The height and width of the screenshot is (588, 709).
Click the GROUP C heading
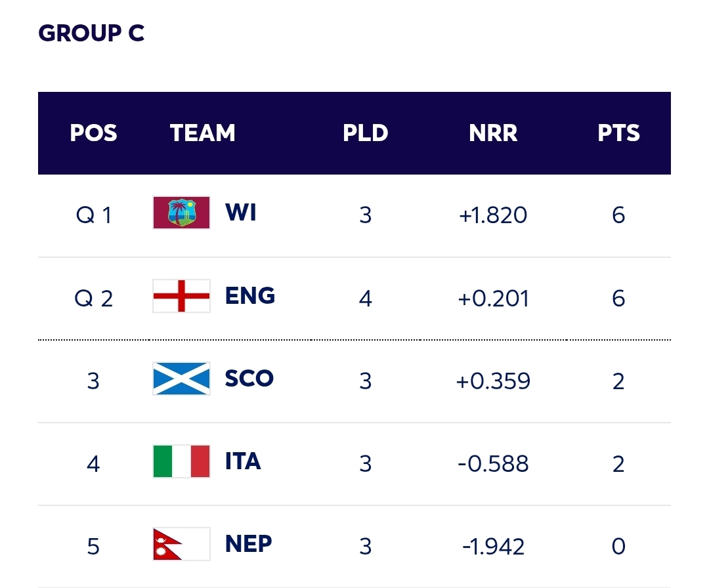coord(91,33)
